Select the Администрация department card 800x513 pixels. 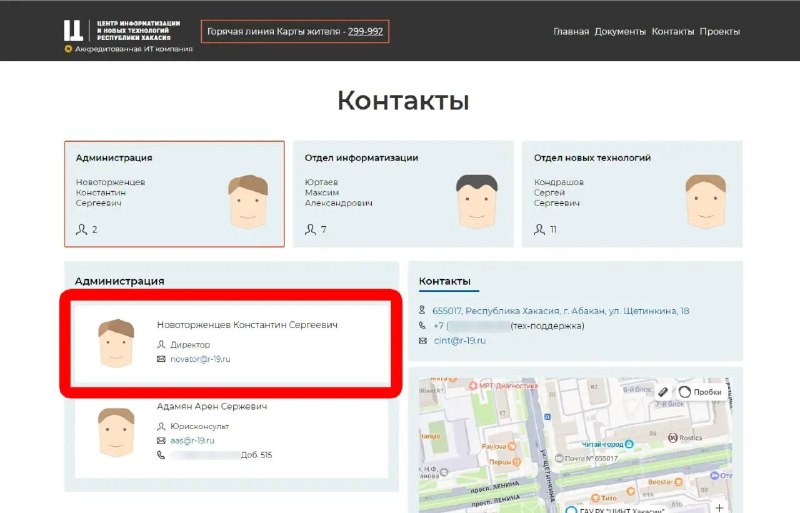click(174, 194)
